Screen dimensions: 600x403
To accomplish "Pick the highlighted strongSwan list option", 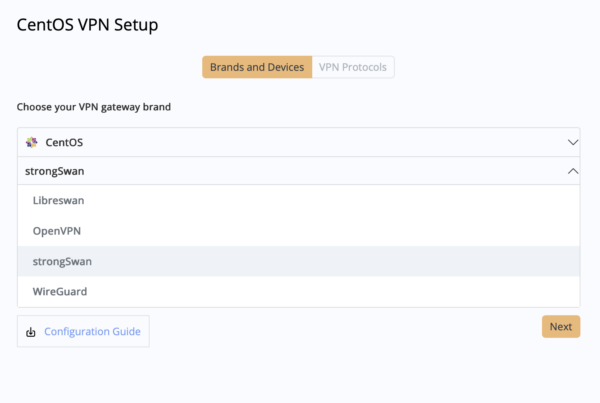I will click(298, 261).
